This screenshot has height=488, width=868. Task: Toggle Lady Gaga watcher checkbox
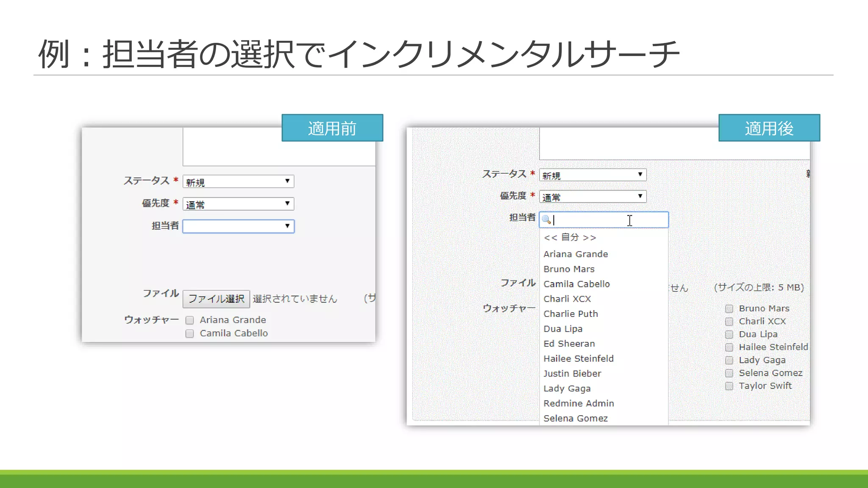point(729,360)
